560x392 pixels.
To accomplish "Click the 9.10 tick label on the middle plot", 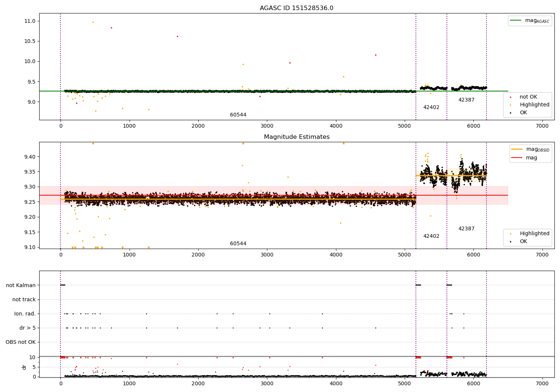I will [x=30, y=248].
